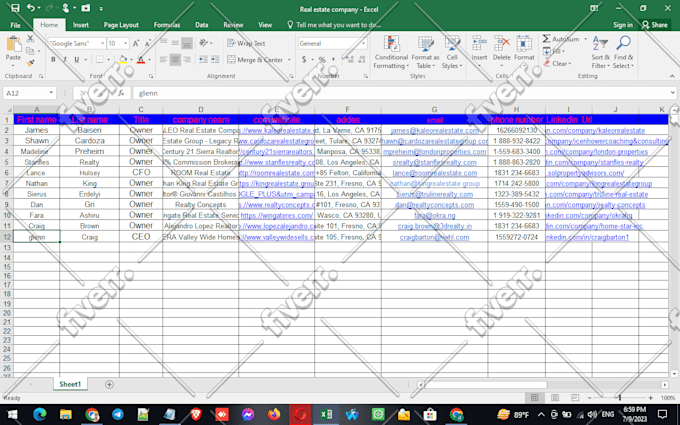Open Windows Start menu

click(x=13, y=415)
